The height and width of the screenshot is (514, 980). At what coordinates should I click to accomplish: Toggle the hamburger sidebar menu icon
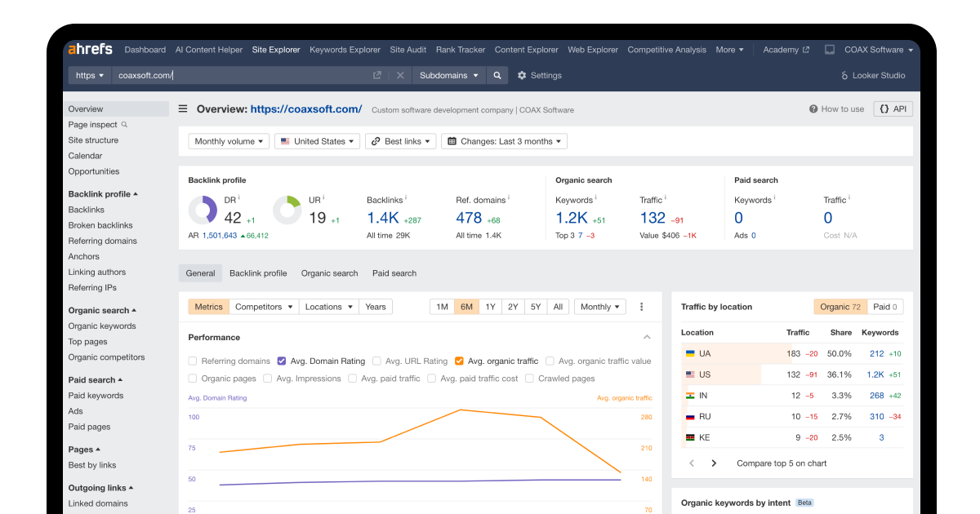click(x=183, y=109)
